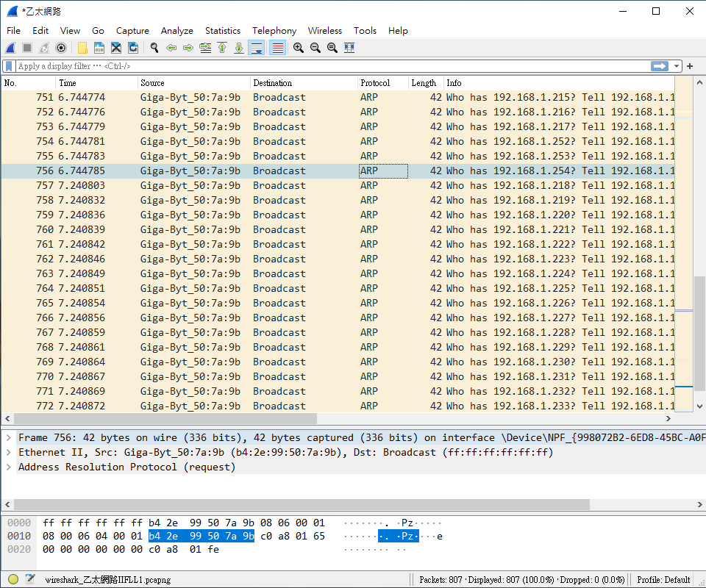Reload the capture file
This screenshot has width=706, height=588.
tap(133, 48)
